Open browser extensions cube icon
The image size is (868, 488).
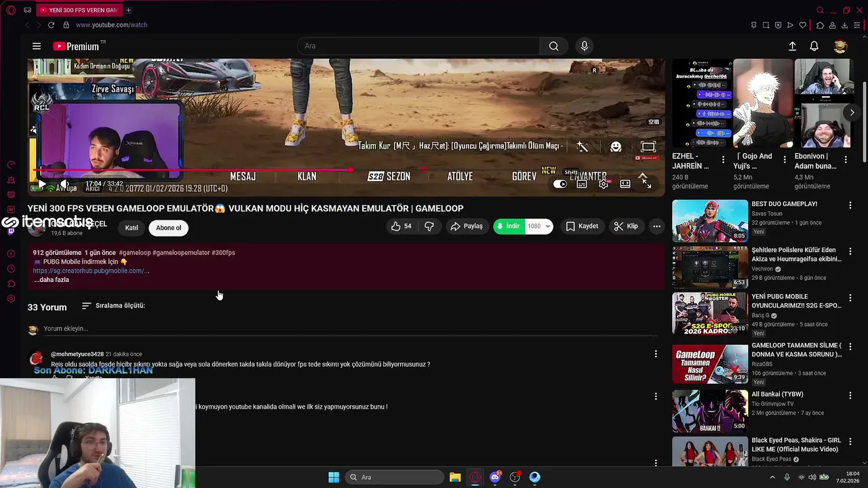[820, 25]
